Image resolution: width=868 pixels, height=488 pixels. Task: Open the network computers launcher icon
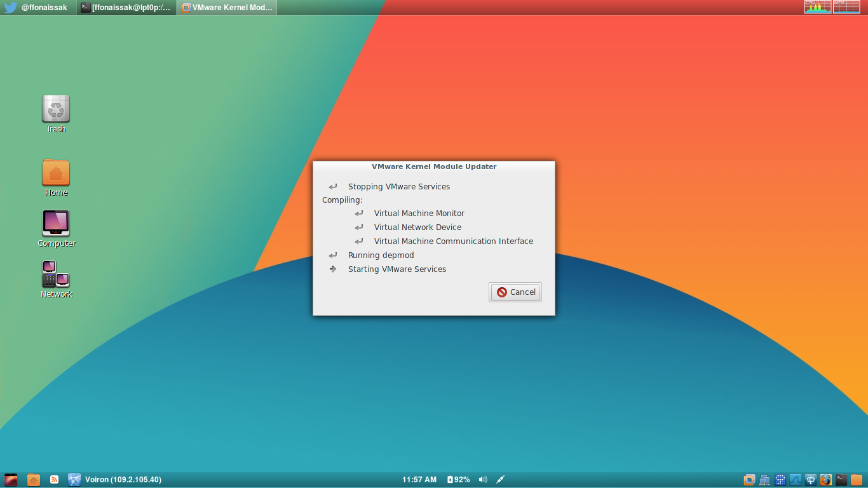click(x=765, y=480)
